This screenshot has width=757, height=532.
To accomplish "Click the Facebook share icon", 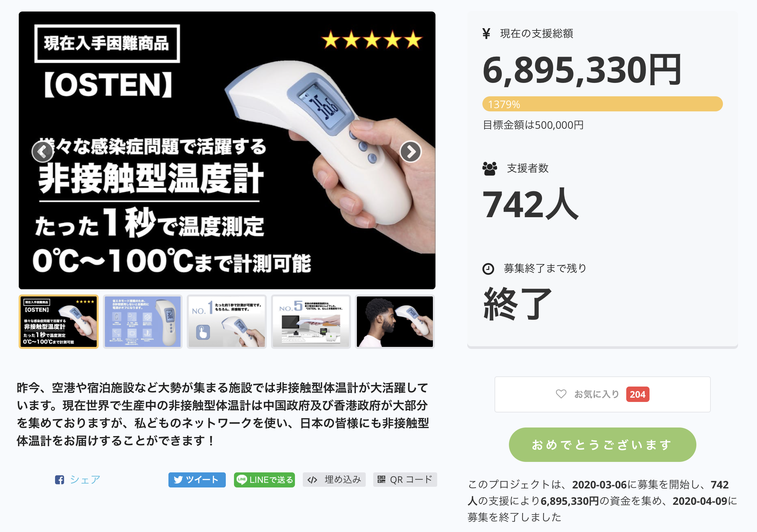I will (60, 480).
